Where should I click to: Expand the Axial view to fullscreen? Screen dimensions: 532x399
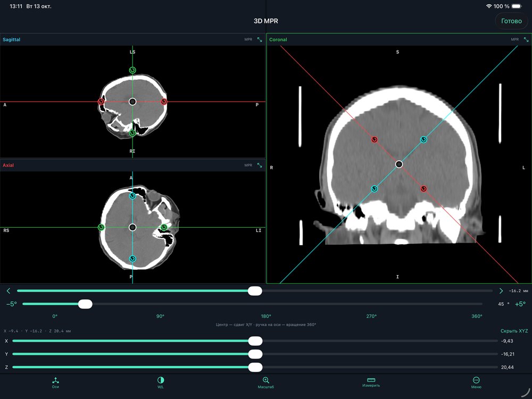tap(260, 165)
